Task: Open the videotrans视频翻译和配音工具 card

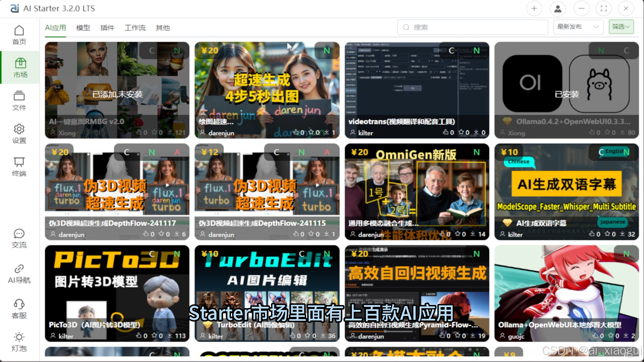Action: 417,90
